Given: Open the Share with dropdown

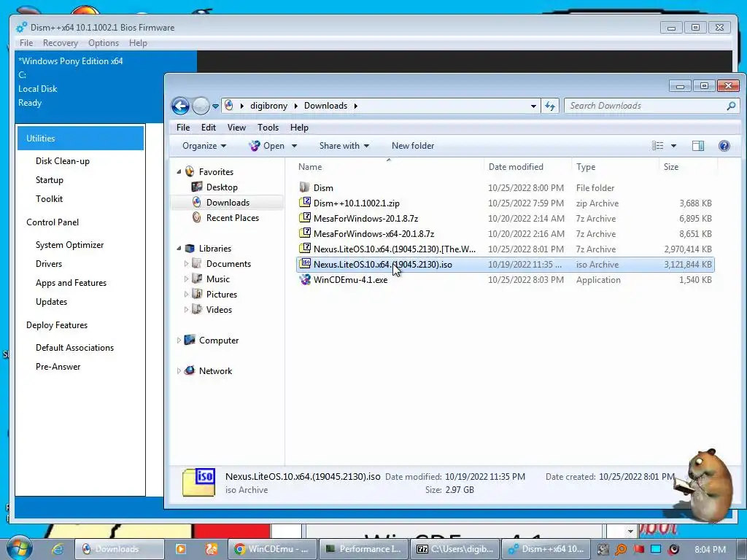Looking at the screenshot, I should pos(344,146).
